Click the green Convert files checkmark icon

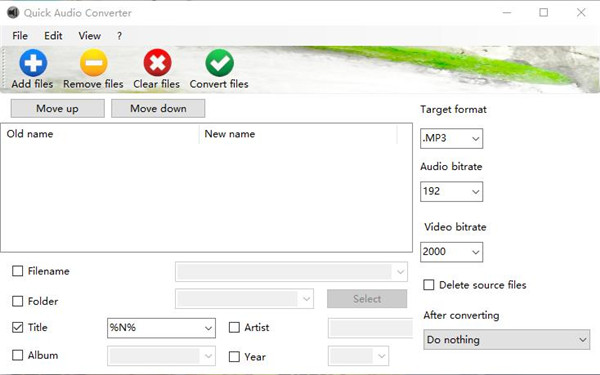click(220, 63)
